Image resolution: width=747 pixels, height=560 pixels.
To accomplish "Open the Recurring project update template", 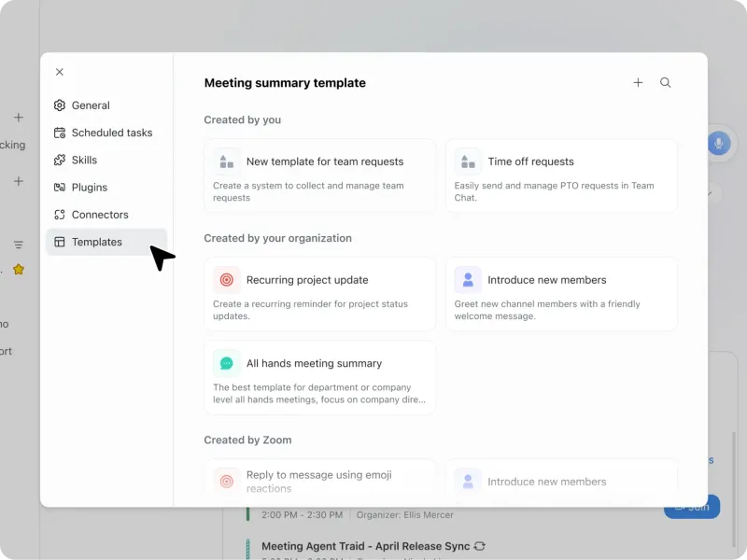I will (x=319, y=294).
